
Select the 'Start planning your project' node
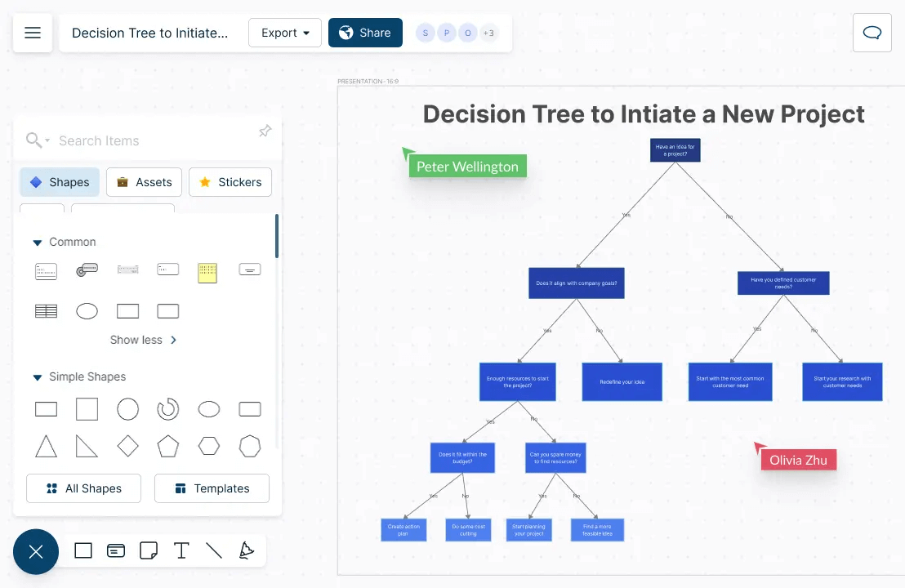[x=528, y=530]
